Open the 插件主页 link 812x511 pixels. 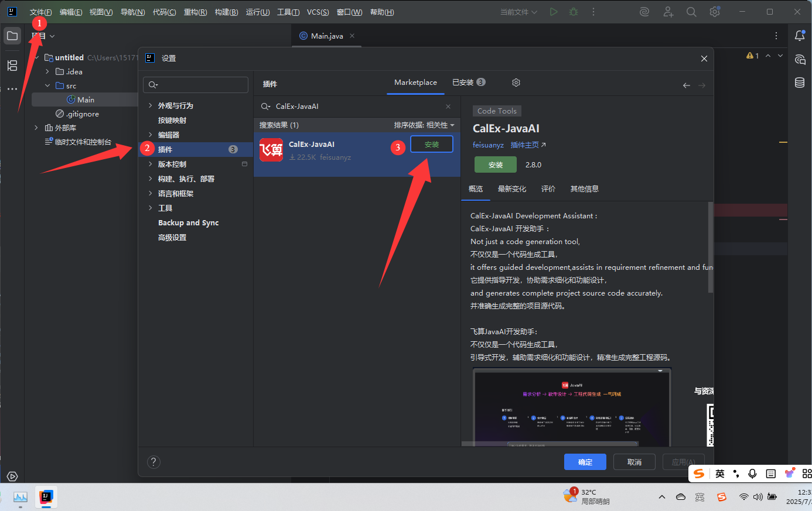528,145
